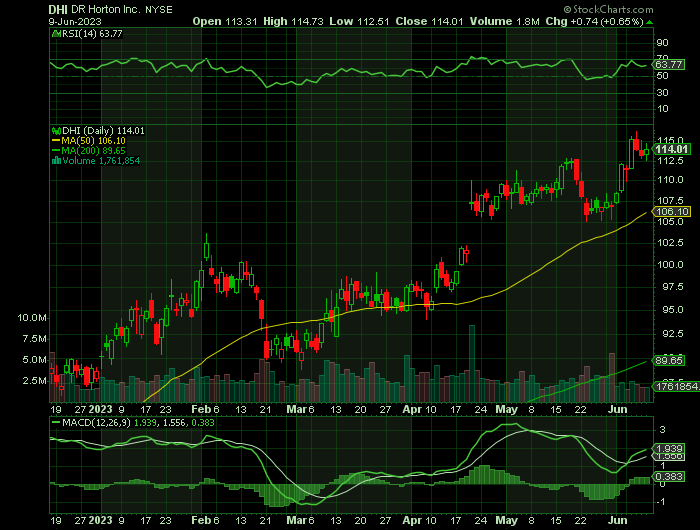Viewport: 700px width, 530px height.
Task: Click the RSI(14) legend line icon
Action: [x=56, y=33]
